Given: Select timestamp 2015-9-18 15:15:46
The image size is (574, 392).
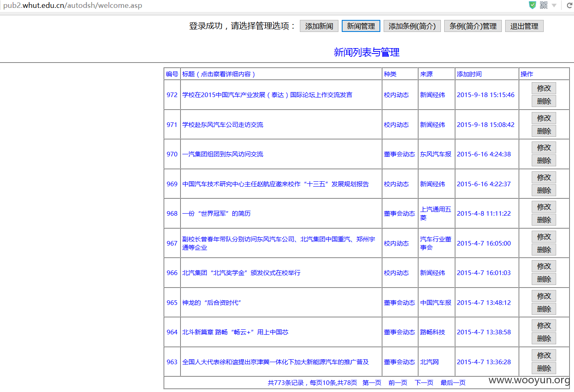Looking at the screenshot, I should (x=486, y=95).
